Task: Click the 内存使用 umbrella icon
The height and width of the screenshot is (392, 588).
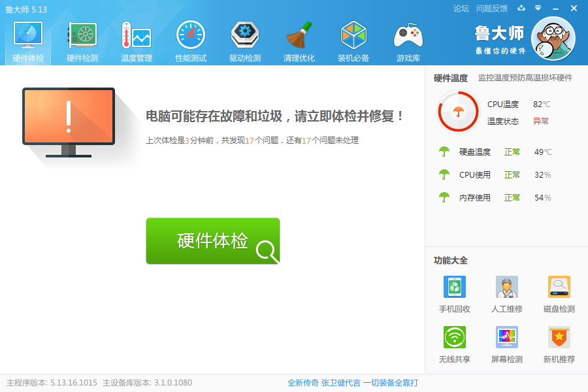Action: pyautogui.click(x=444, y=197)
